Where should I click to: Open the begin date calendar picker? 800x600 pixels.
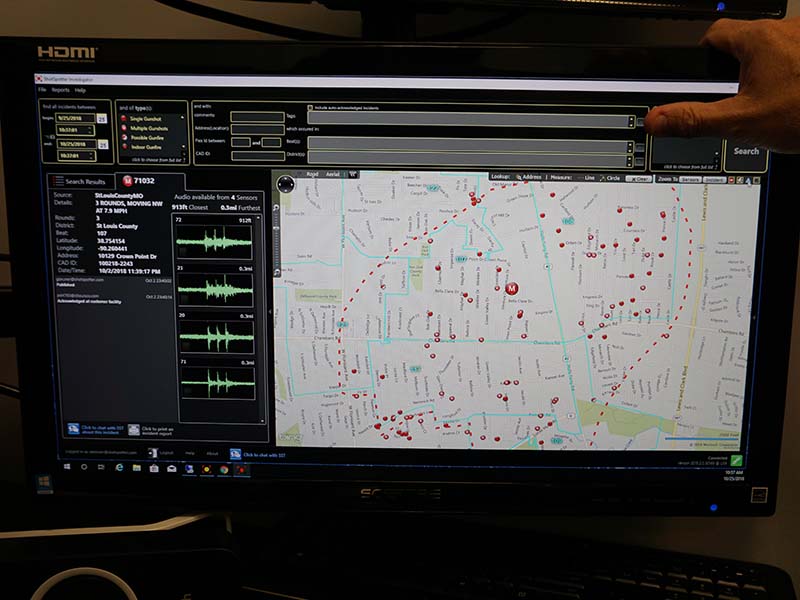pyautogui.click(x=102, y=119)
